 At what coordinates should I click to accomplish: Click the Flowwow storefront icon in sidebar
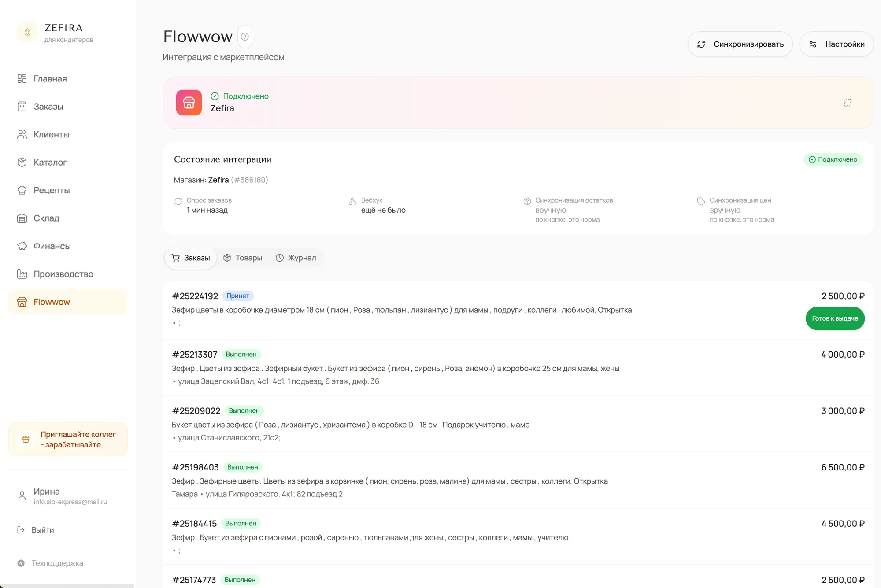[x=22, y=302]
